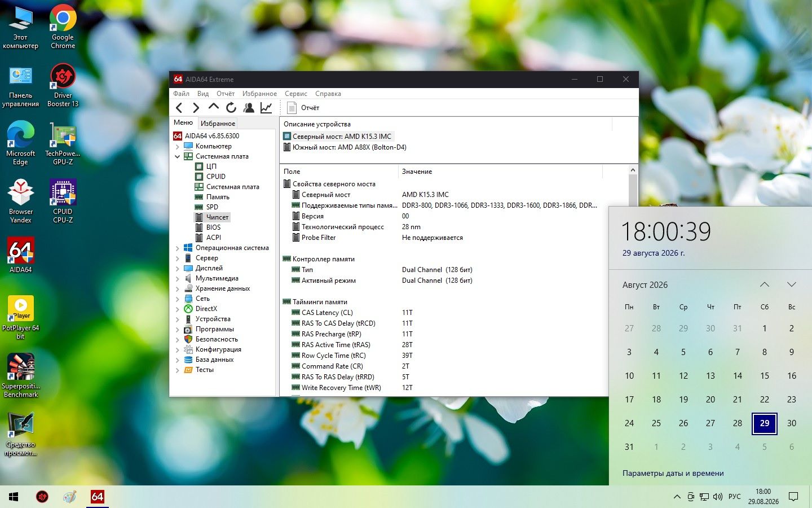Select SPD in the tree
This screenshot has height=508, width=812.
coord(212,207)
